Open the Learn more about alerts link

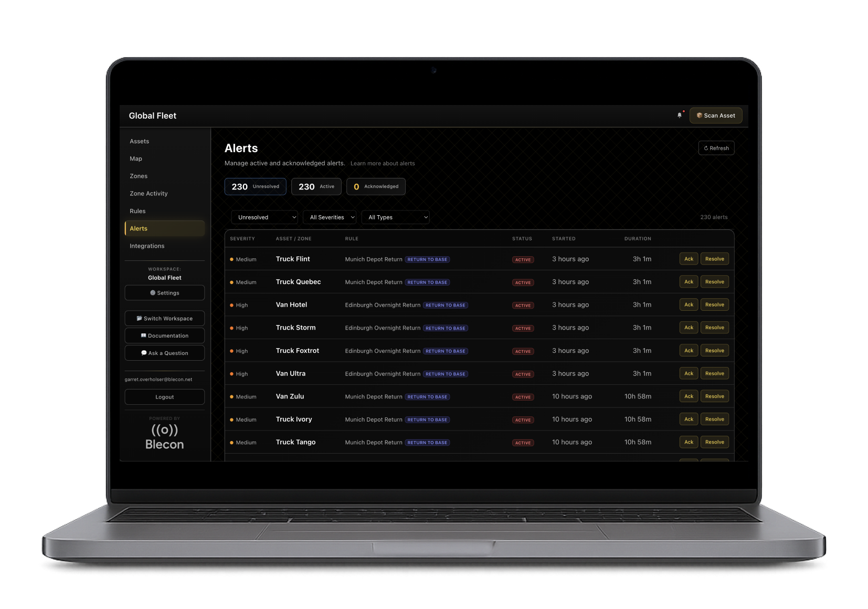pyautogui.click(x=383, y=163)
